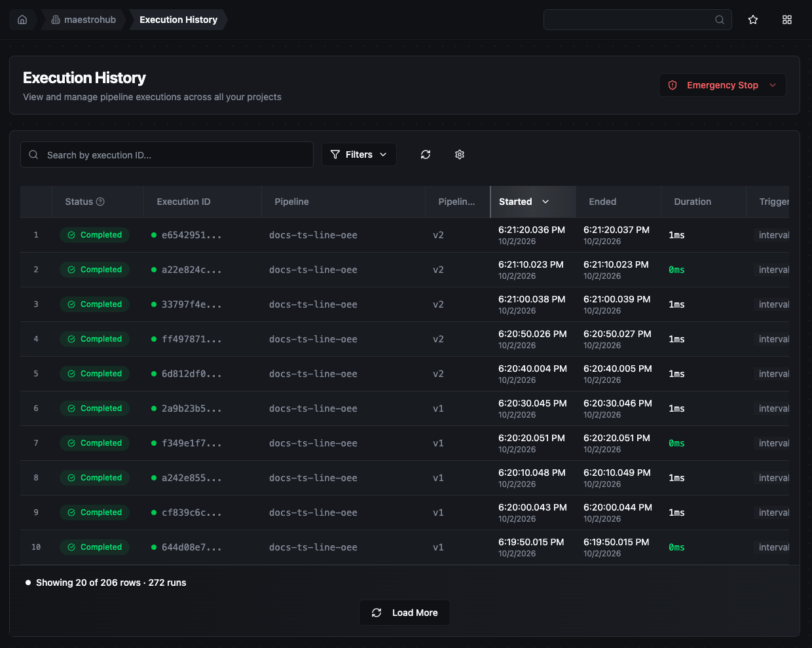Click version v1 in row 6
Screen dimensions: 812x648
[x=438, y=408]
